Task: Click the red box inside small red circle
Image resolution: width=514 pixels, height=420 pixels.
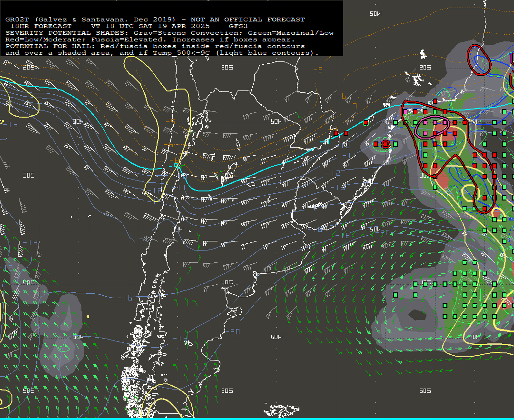Action: (x=385, y=144)
